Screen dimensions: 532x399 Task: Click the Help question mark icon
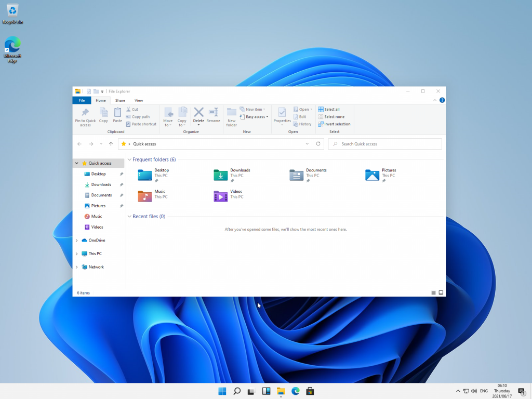442,100
